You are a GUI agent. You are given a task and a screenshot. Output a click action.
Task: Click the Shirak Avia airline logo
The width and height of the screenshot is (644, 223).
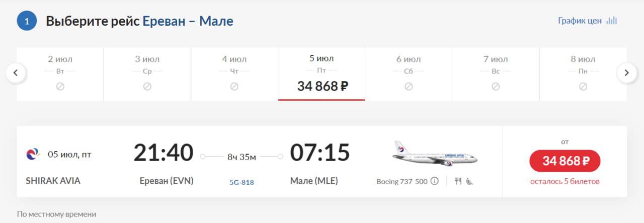[33, 154]
